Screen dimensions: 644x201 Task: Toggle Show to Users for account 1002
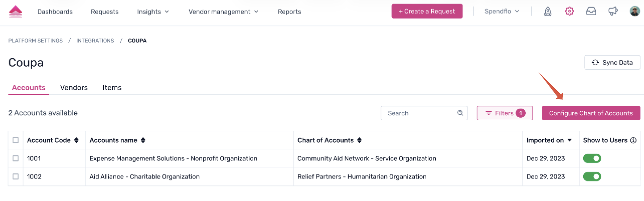pyautogui.click(x=592, y=177)
